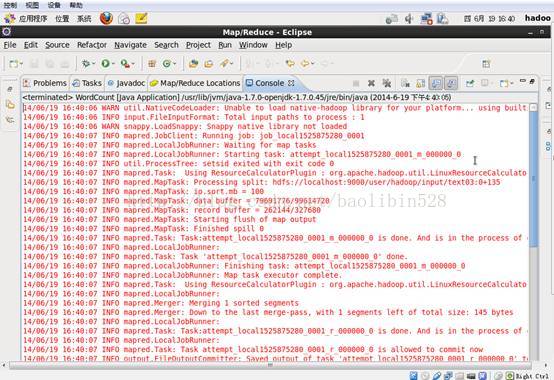Click the Search flashlight toolbar icon
554x380 pixels.
[x=224, y=64]
